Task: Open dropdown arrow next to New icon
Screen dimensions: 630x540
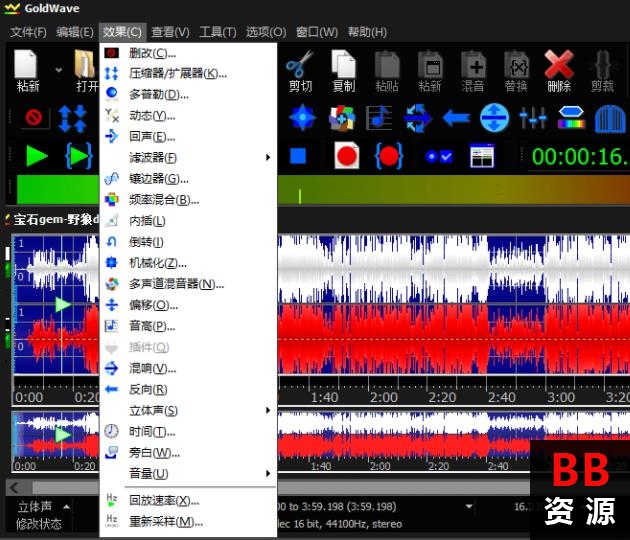Action: (59, 70)
